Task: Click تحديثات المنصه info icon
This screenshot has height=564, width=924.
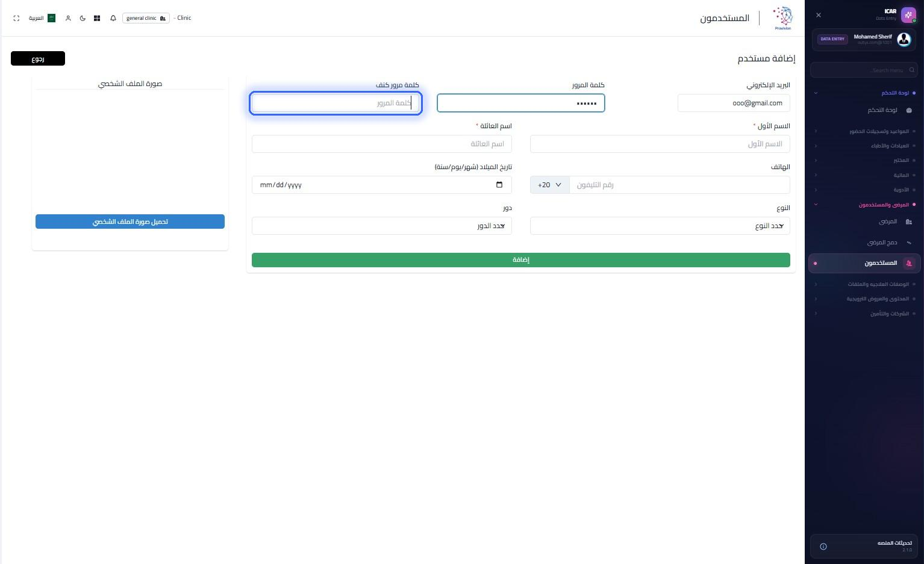Action: coord(823,547)
